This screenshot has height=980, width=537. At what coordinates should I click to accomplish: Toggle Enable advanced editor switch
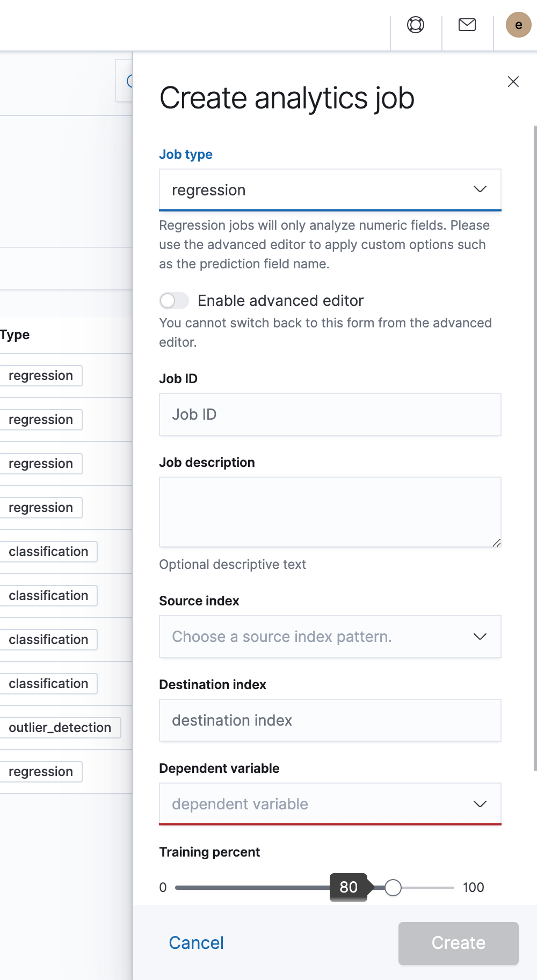[x=174, y=301]
